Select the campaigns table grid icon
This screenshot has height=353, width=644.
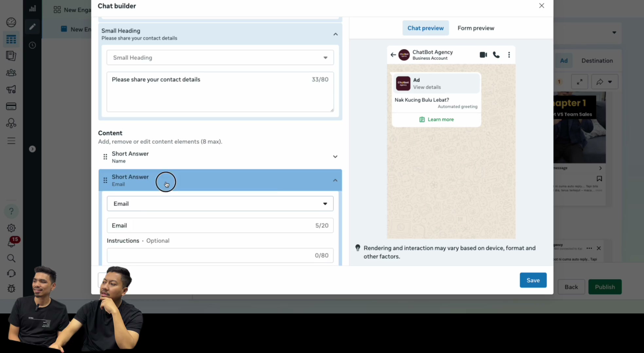click(x=11, y=40)
